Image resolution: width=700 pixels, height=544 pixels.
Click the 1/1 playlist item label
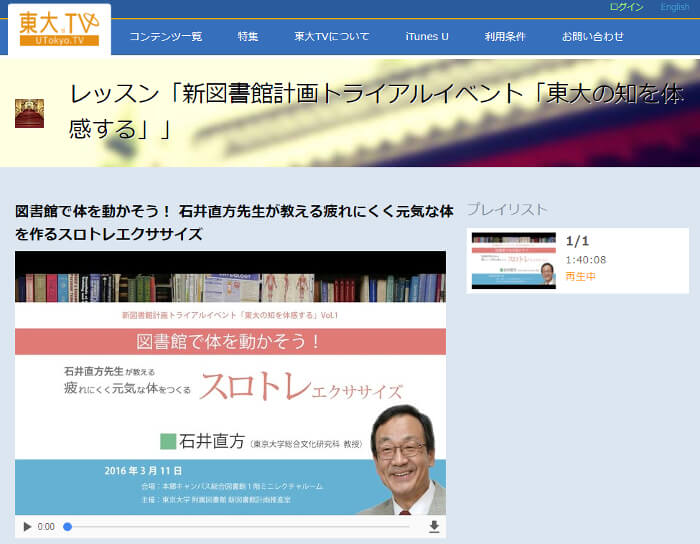577,241
